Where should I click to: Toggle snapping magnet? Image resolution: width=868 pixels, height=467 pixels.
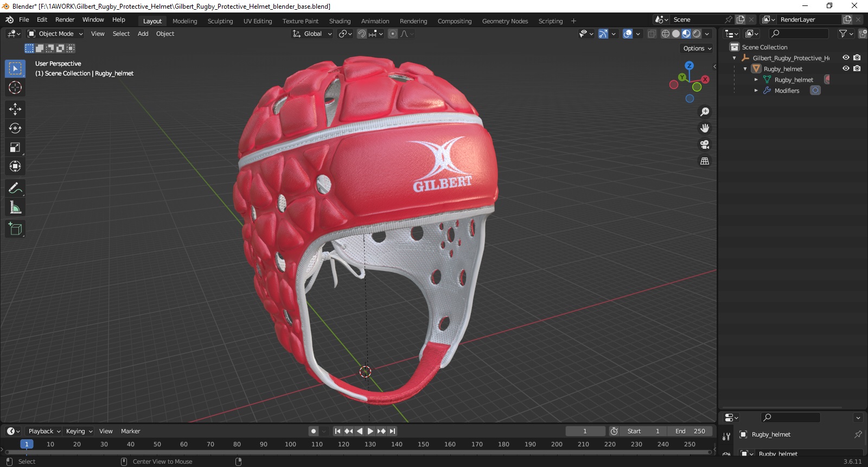(361, 34)
